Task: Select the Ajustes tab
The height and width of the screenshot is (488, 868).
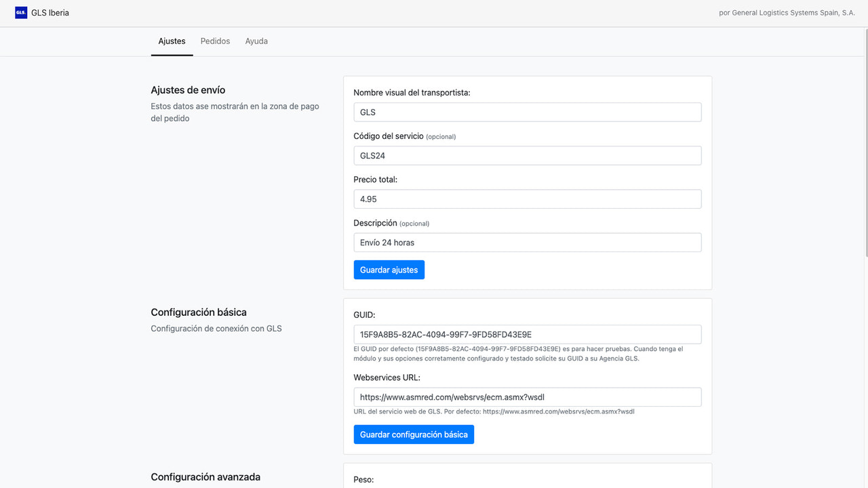Action: (x=172, y=41)
